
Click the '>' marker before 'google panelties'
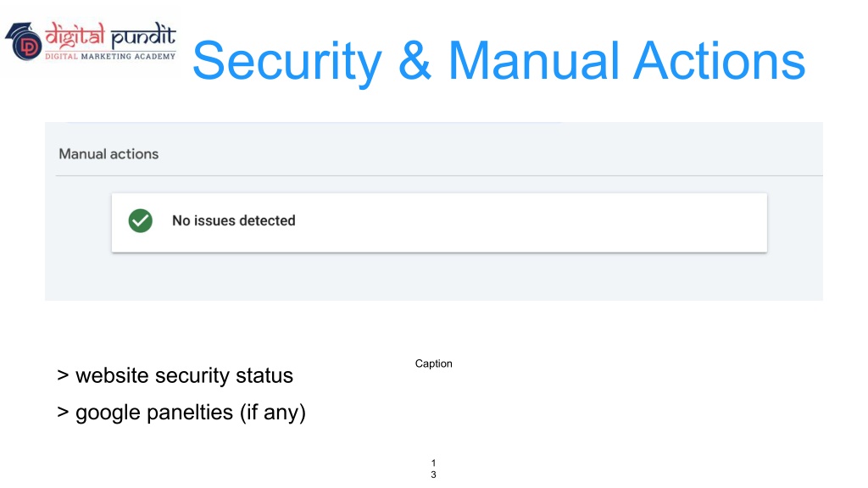coord(63,413)
